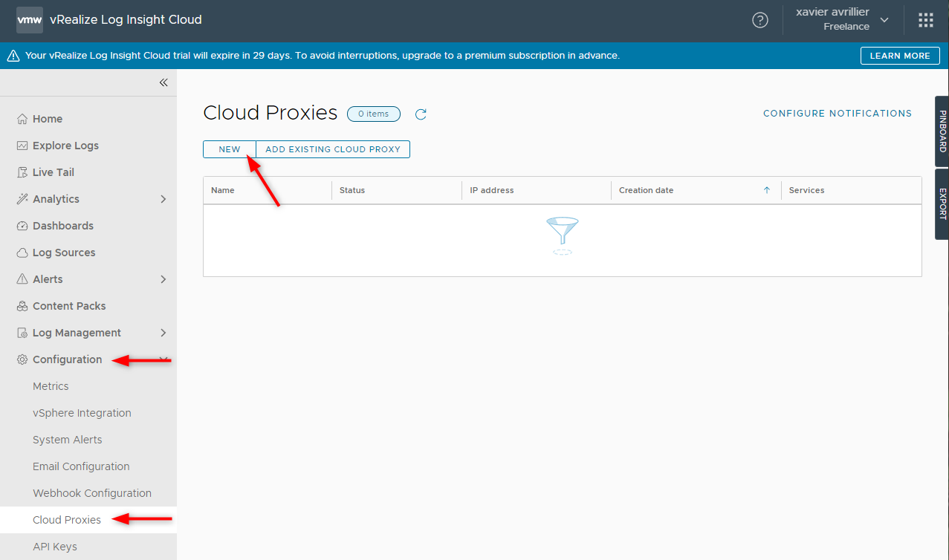Expand the Analytics submenu chevron
Viewport: 949px width, 560px height.
click(x=163, y=199)
